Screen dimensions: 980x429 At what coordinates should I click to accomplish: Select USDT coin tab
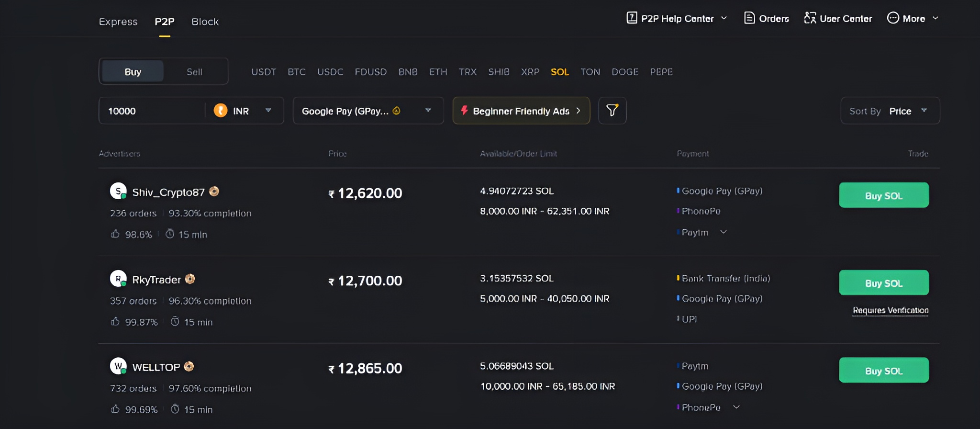pos(264,72)
